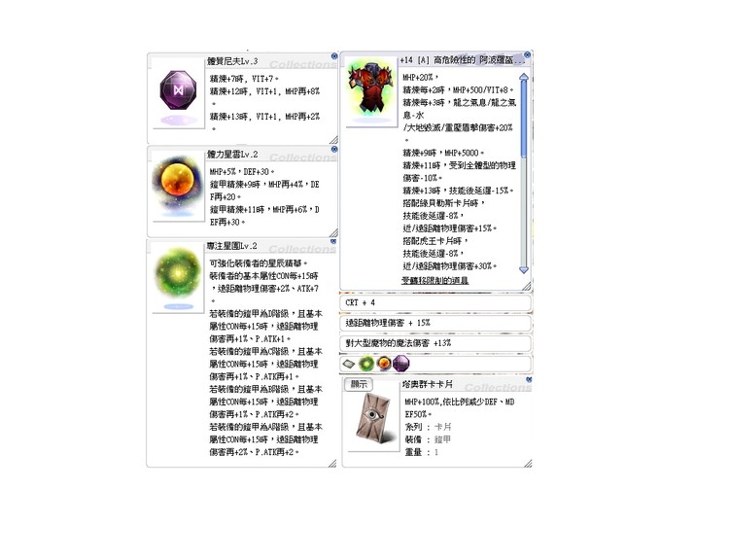The image size is (729, 560).
Task: Click the '遠距離物理傷害 + 15%' option row
Action: [x=435, y=323]
